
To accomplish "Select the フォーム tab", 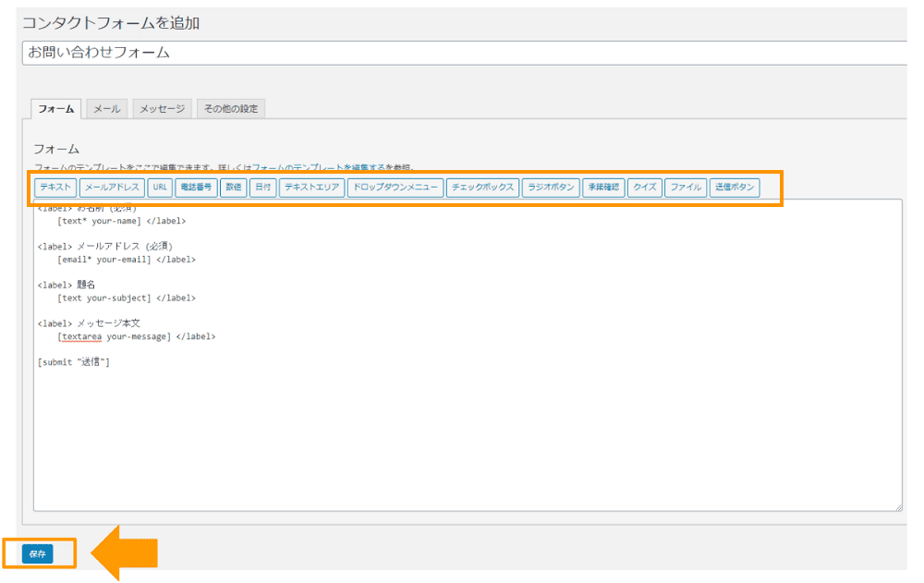I will point(56,109).
